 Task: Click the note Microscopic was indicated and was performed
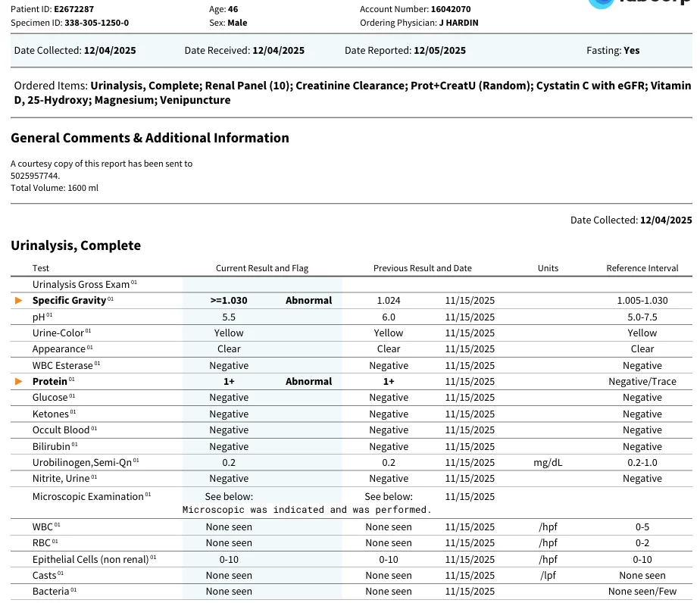307,510
